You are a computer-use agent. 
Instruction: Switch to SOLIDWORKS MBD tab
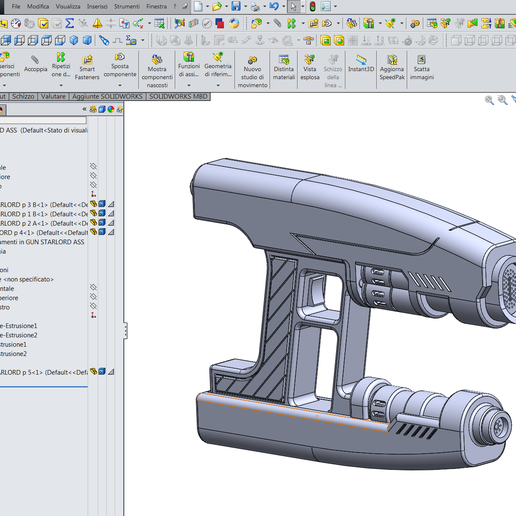point(178,96)
